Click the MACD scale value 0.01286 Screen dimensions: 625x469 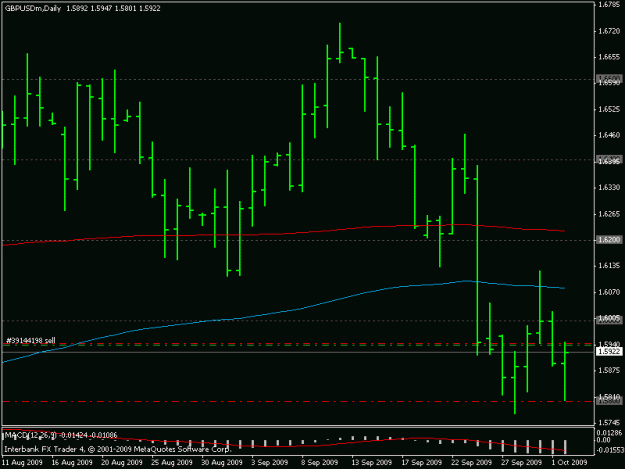[609, 433]
